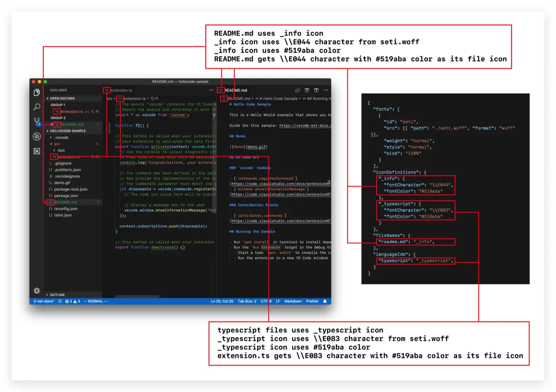Click the Manage gear icon
This screenshot has width=556, height=392.
[37, 291]
